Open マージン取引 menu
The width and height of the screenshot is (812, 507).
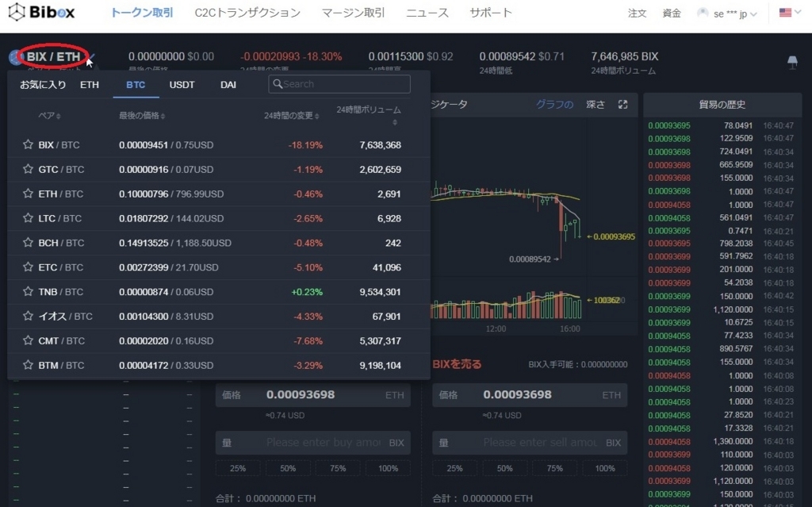tap(353, 13)
